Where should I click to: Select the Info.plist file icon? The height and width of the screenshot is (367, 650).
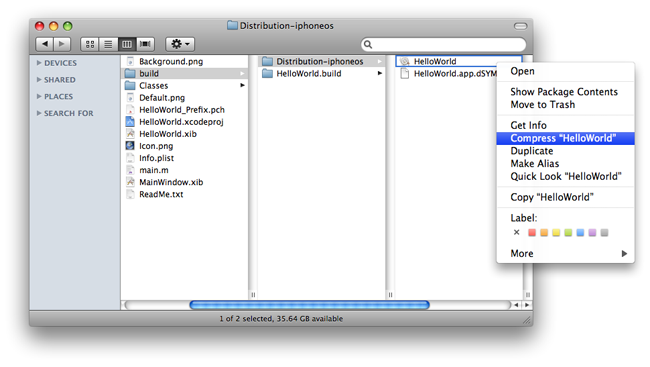[130, 158]
